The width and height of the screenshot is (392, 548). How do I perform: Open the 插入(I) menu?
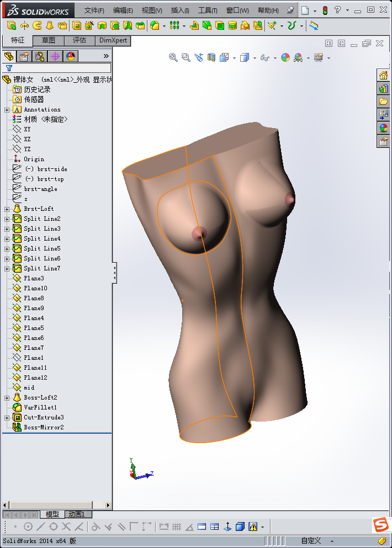point(180,10)
